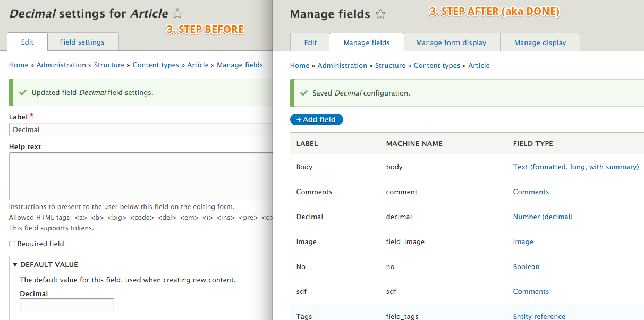Focus the Help text textarea
This screenshot has height=320, width=644.
(x=141, y=176)
